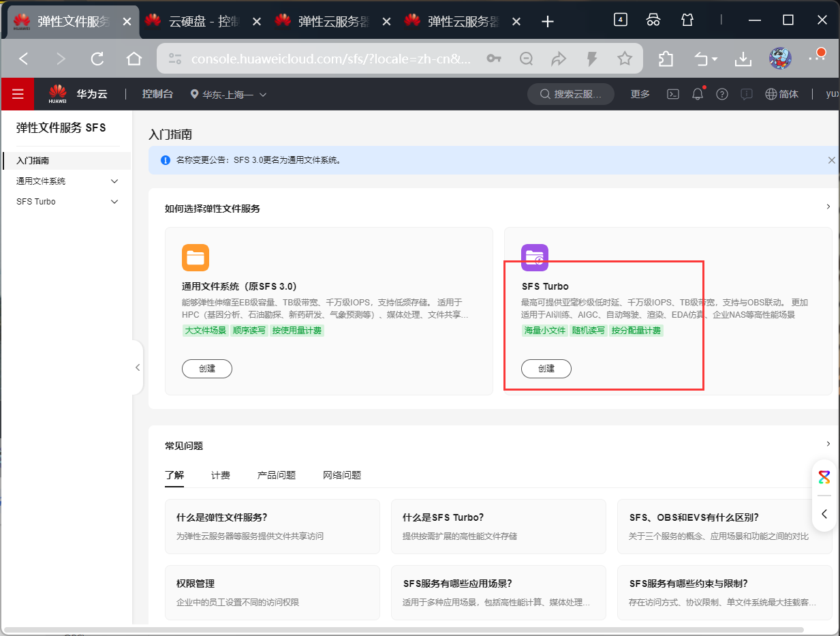Click the horizontal scrollbar at the bottom
This screenshot has height=636, width=840.
(403, 629)
